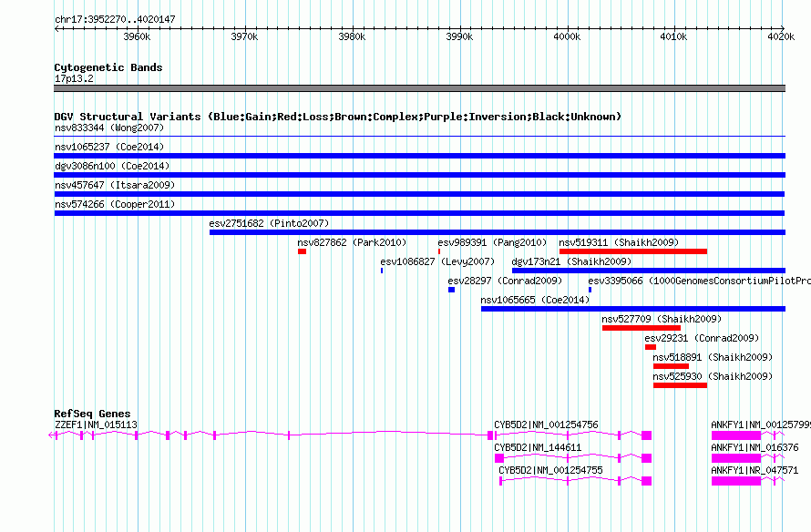Click the red loss bar under nsv527709
Viewport: 811px width, 532px height.
click(642, 328)
